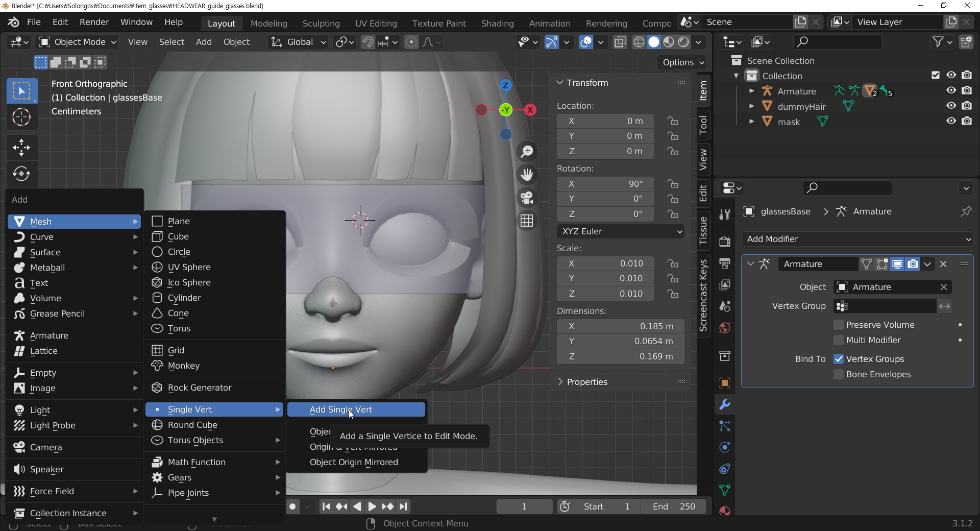The image size is (980, 531).
Task: Open the Tissue sidebar tab
Action: (703, 230)
